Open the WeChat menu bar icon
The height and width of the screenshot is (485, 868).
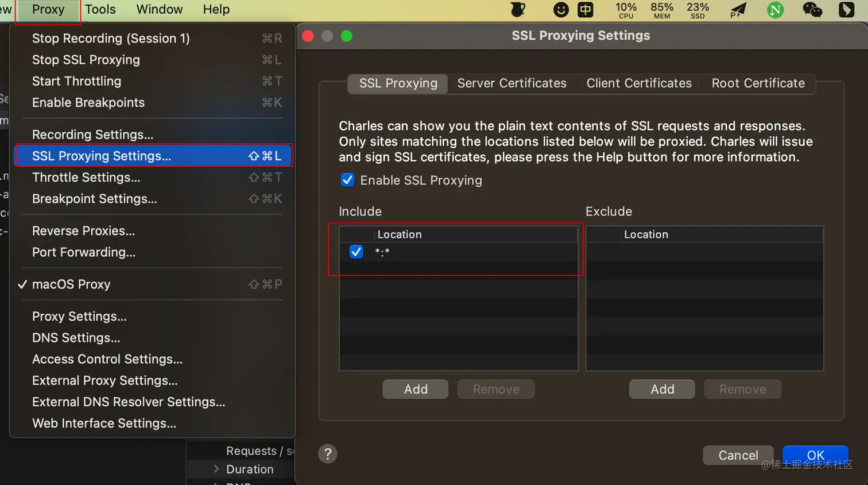pos(812,9)
